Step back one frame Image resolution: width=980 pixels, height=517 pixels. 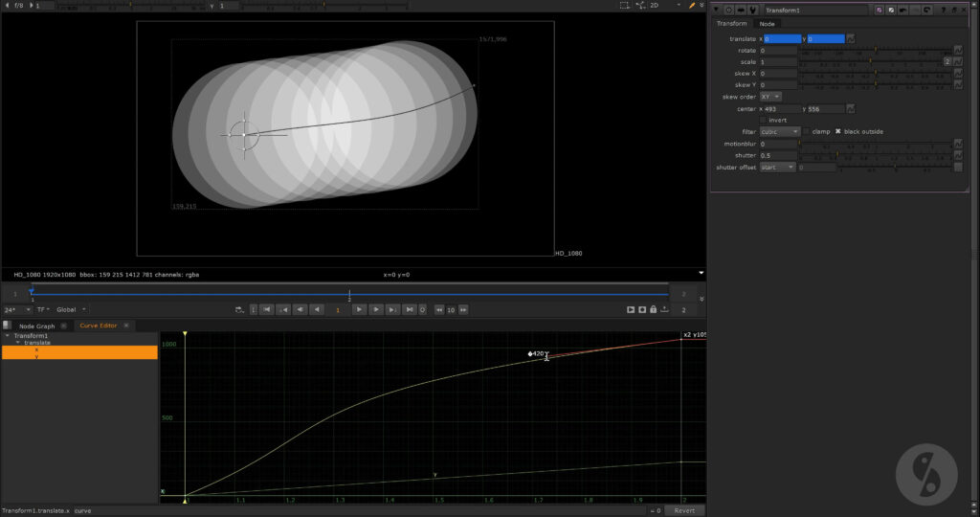(x=300, y=309)
